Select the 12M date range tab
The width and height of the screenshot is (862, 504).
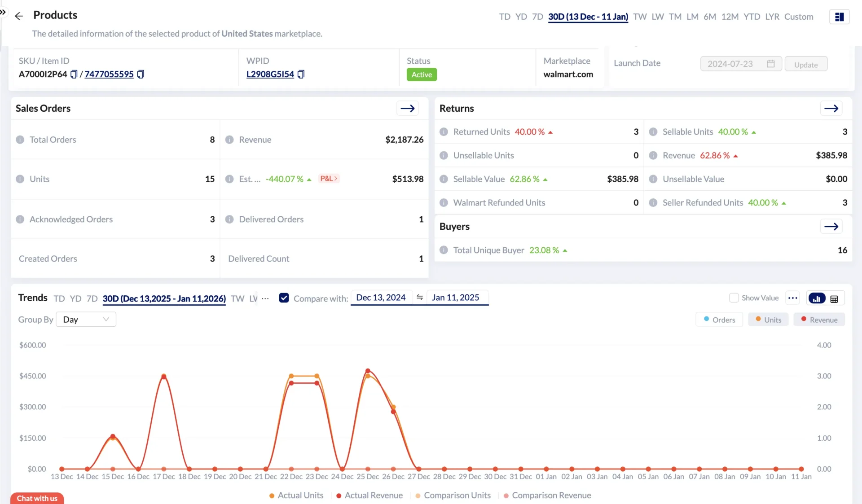coord(730,17)
